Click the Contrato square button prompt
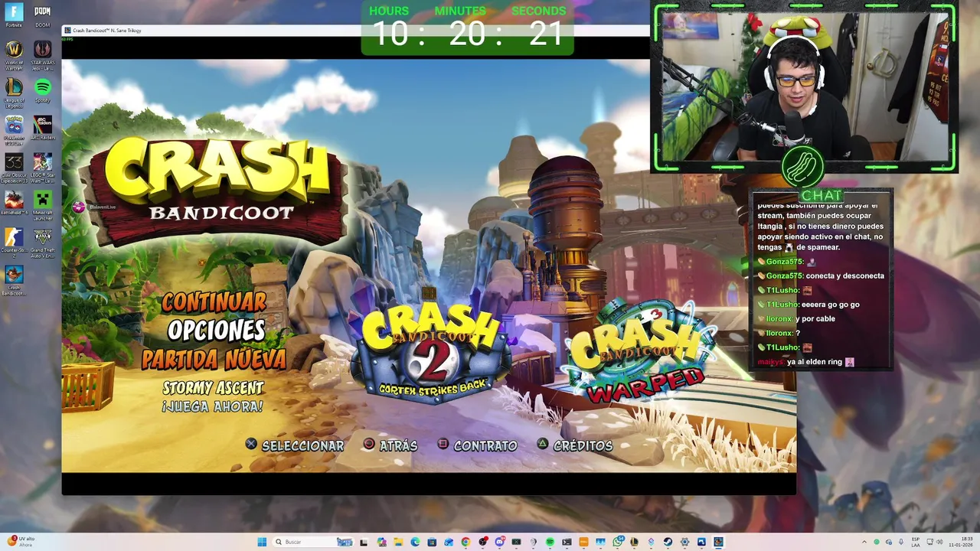The height and width of the screenshot is (551, 980). tap(477, 445)
